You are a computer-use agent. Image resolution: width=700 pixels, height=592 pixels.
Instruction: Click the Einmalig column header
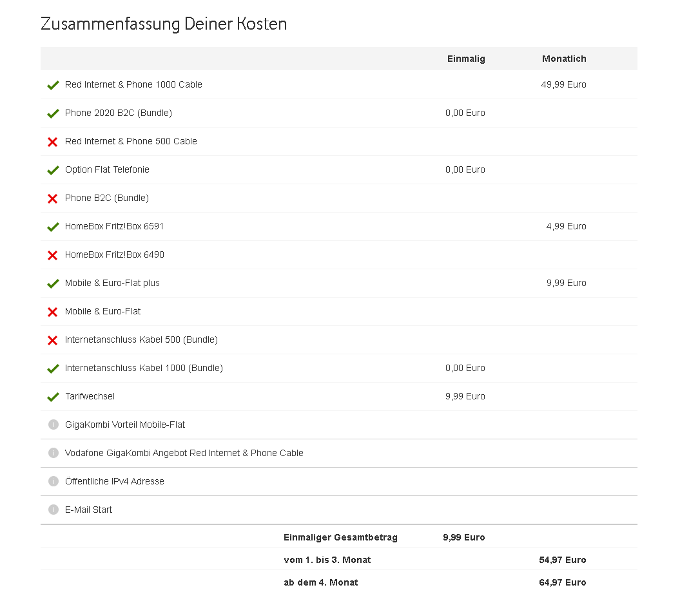point(466,59)
